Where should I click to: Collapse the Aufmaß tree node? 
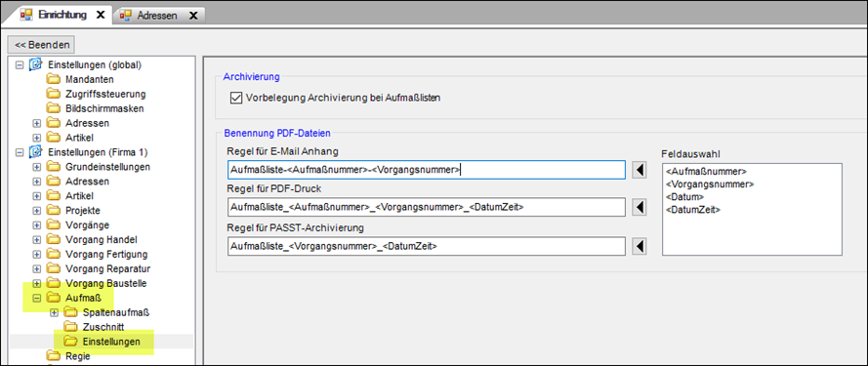(x=36, y=298)
